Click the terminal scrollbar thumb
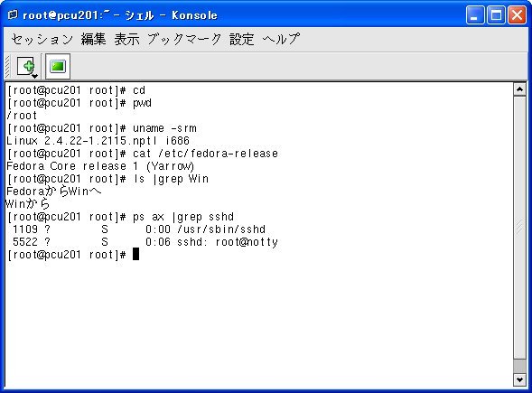 (x=519, y=228)
